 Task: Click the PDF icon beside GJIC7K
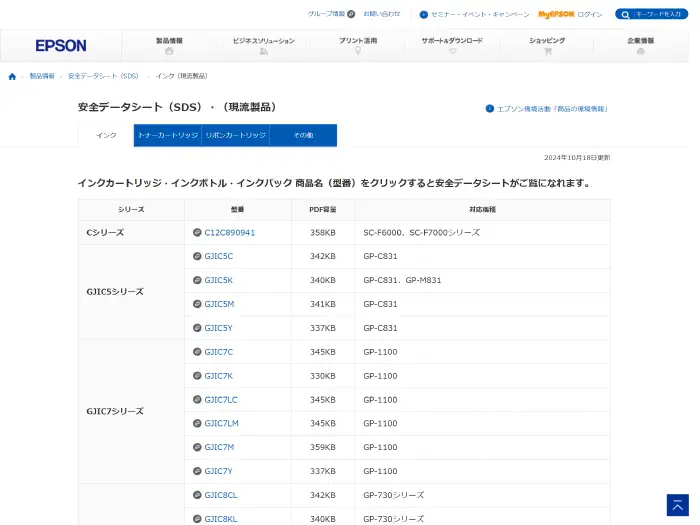click(x=197, y=375)
